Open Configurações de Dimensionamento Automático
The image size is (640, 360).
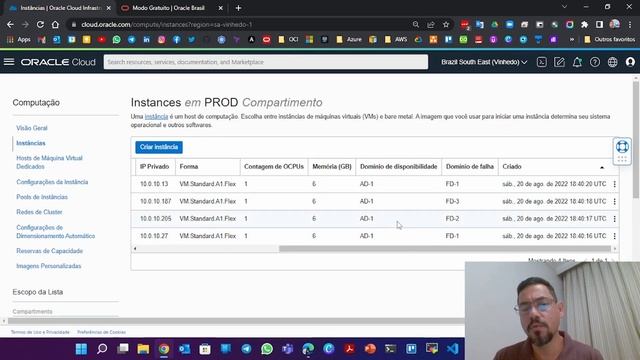(x=56, y=232)
